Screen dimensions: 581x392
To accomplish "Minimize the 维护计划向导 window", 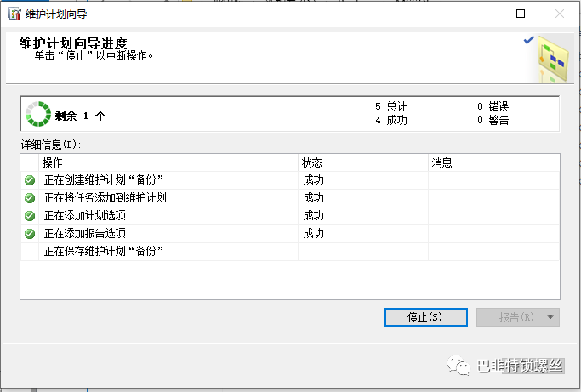I will click(482, 14).
